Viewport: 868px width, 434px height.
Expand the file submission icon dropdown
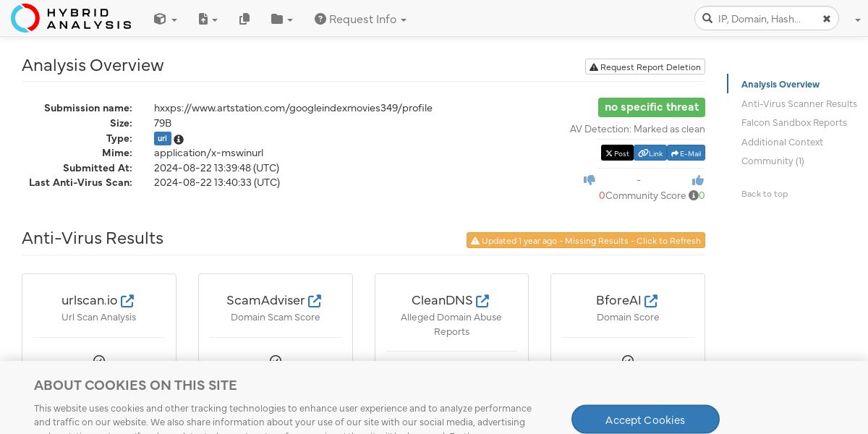click(x=208, y=20)
